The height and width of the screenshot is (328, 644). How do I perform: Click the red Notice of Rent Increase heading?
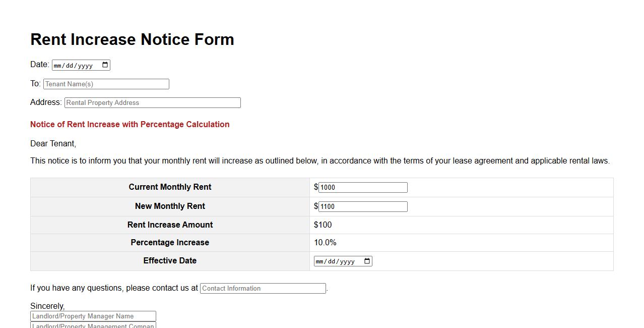[x=130, y=124]
